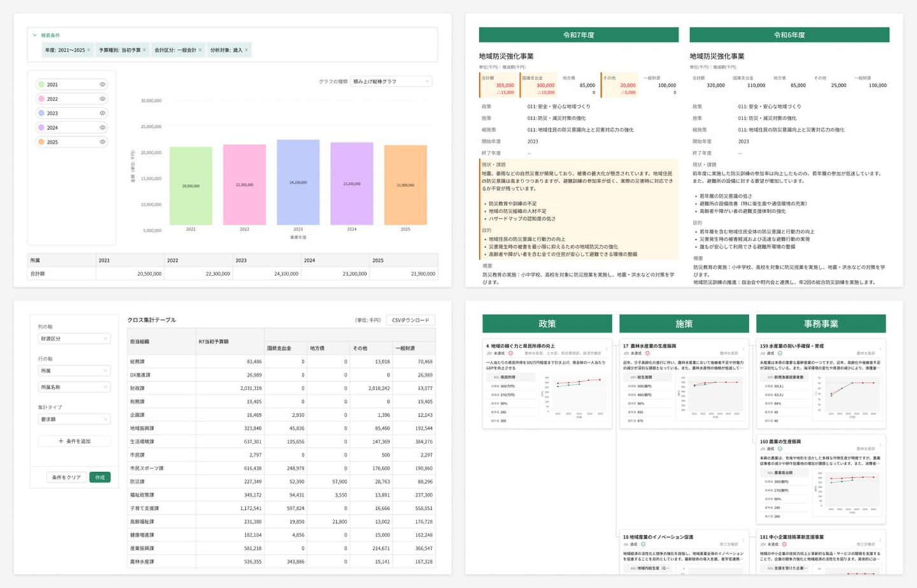Click the 達成 status icon on card 160
This screenshot has height=588, width=917.
(x=780, y=449)
